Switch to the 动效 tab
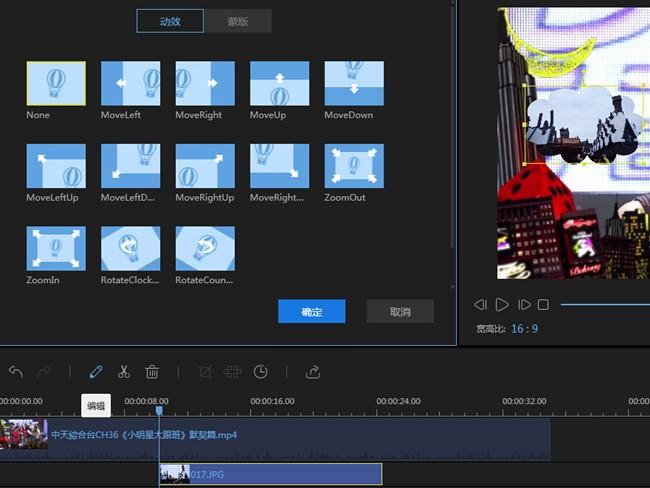The width and height of the screenshot is (650, 488). (x=170, y=21)
